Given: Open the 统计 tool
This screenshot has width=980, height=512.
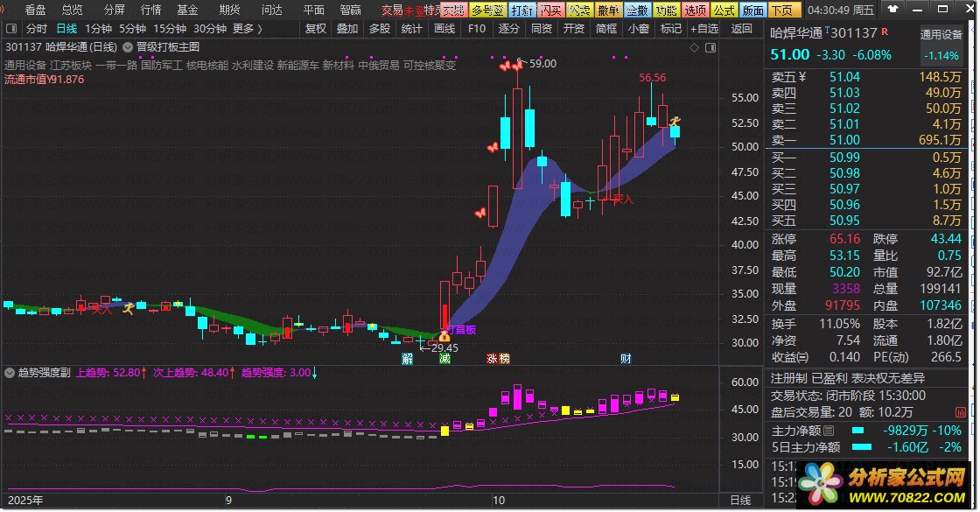Looking at the screenshot, I should [x=411, y=29].
